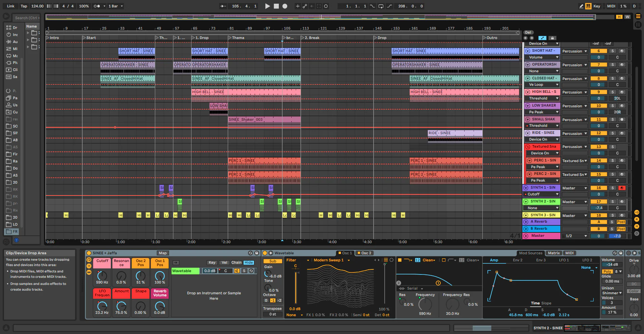Click the arrangement overview hamburger icon top right

tap(638, 16)
